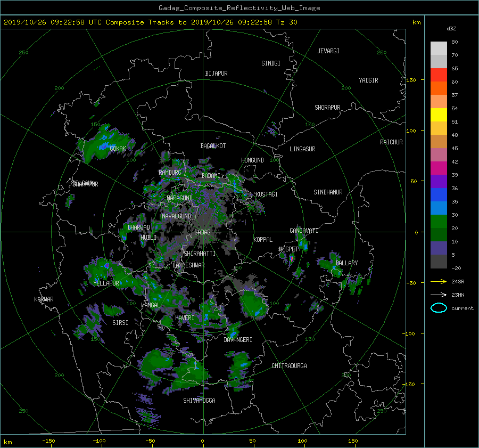
Task: Click the HUNGUND label
Action: tap(252, 160)
